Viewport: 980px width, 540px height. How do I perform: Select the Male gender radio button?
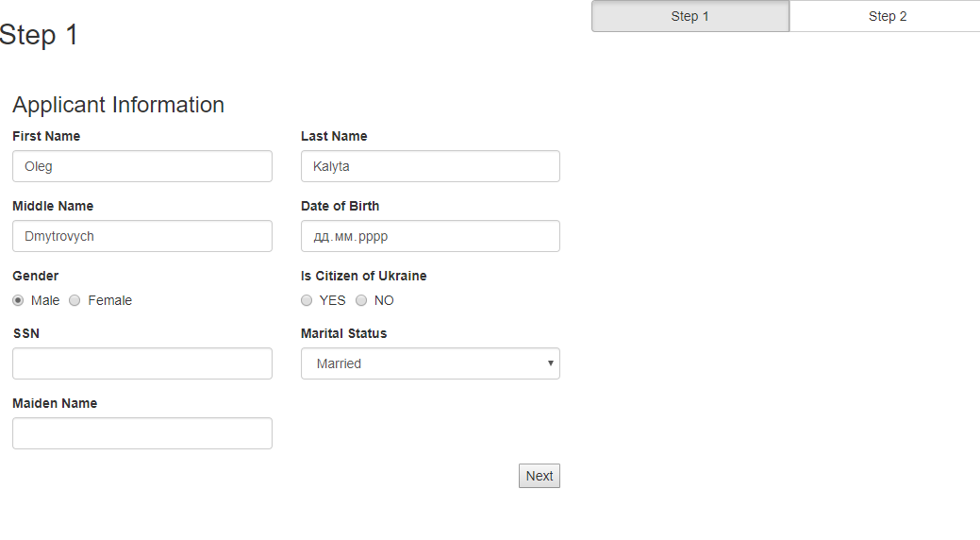click(x=18, y=300)
